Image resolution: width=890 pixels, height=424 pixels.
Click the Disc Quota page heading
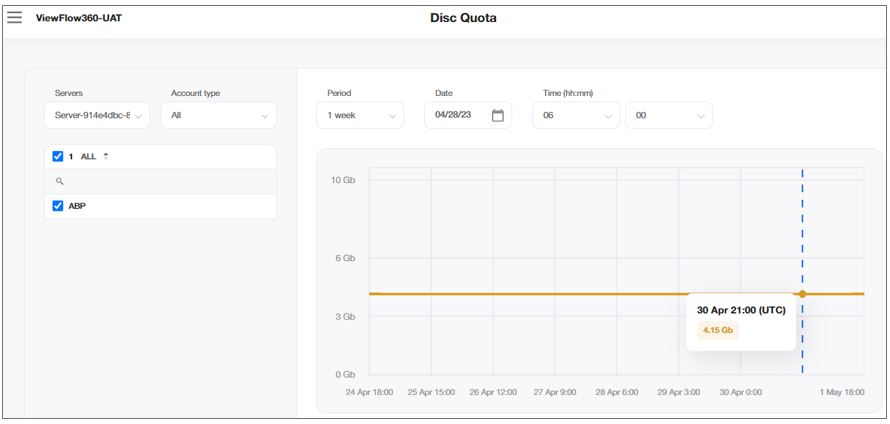click(x=463, y=18)
